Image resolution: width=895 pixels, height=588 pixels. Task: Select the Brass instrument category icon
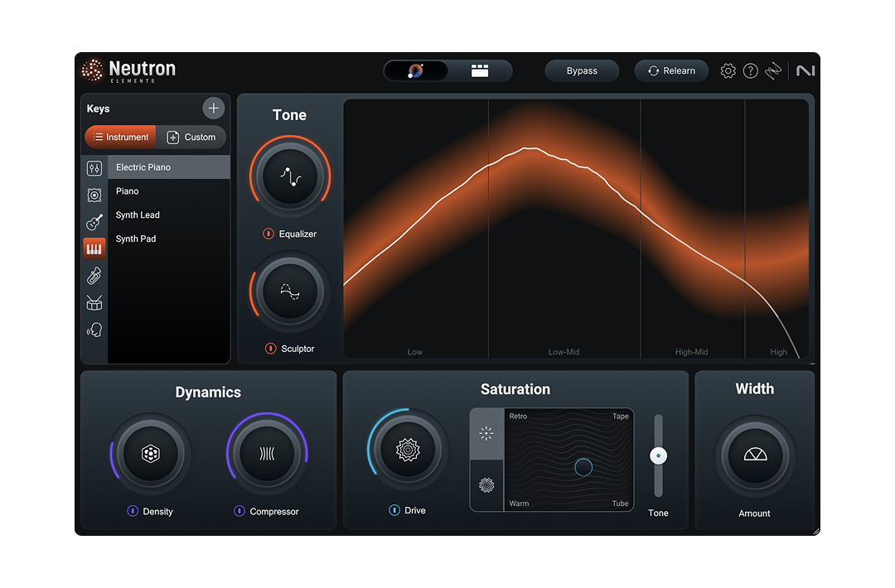coord(94,275)
